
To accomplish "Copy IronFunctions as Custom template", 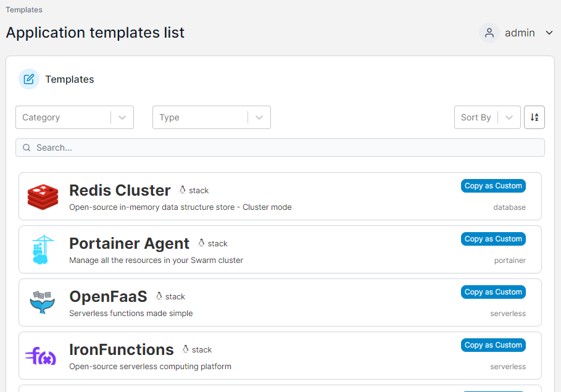I will (x=493, y=345).
